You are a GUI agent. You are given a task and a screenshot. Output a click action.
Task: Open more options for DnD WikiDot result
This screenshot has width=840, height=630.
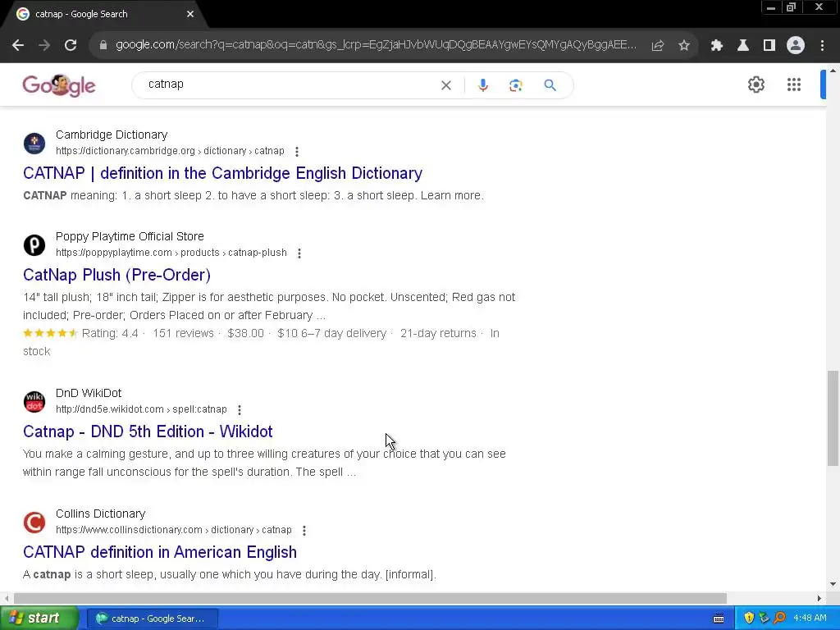point(240,410)
